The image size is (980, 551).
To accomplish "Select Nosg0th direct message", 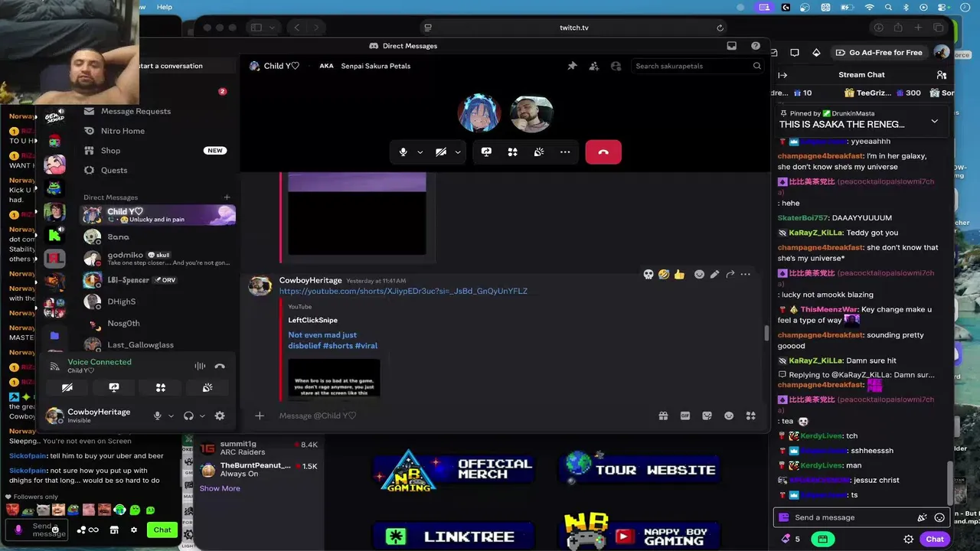I will pos(157,323).
